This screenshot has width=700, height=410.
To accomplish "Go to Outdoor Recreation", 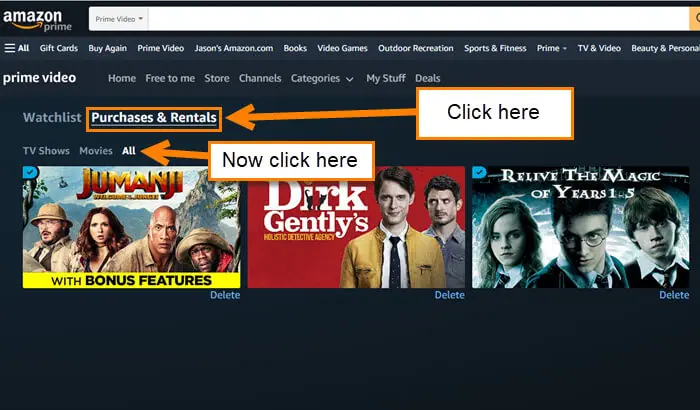I will [x=416, y=48].
